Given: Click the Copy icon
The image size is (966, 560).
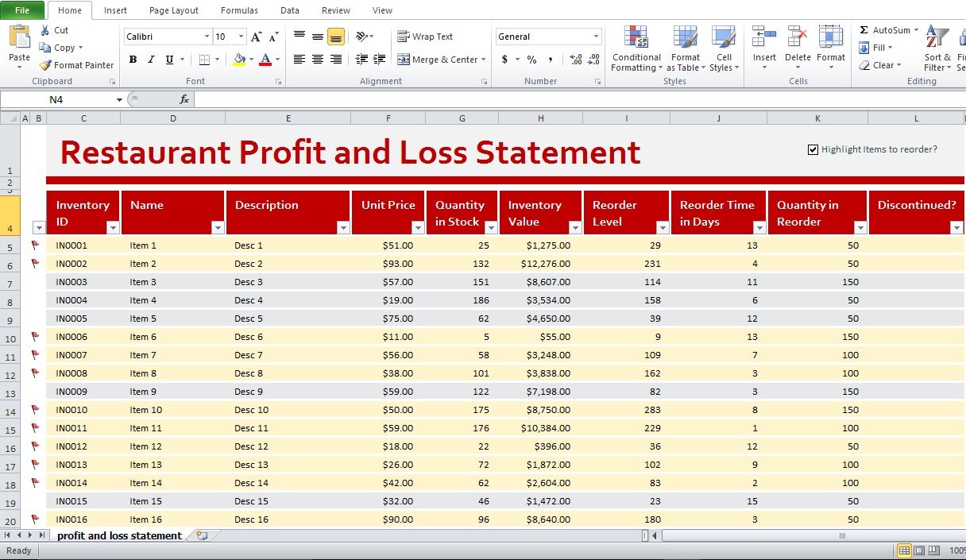Looking at the screenshot, I should (x=44, y=48).
